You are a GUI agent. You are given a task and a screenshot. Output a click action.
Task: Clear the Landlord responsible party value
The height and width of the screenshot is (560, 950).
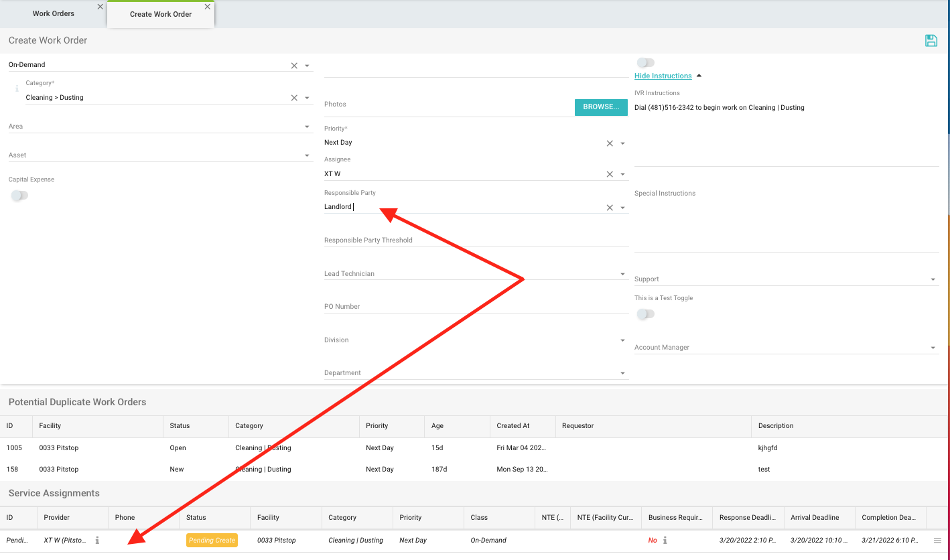[610, 208]
